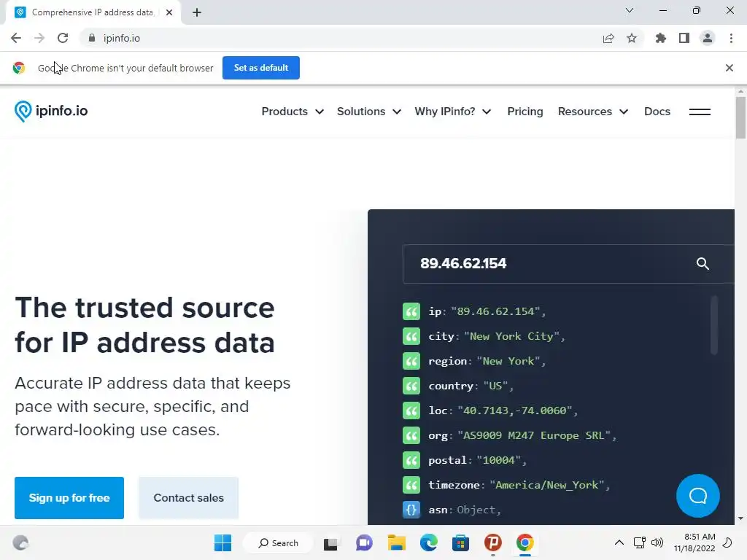Image resolution: width=747 pixels, height=560 pixels.
Task: Expand the Solutions dropdown menu
Action: click(368, 112)
